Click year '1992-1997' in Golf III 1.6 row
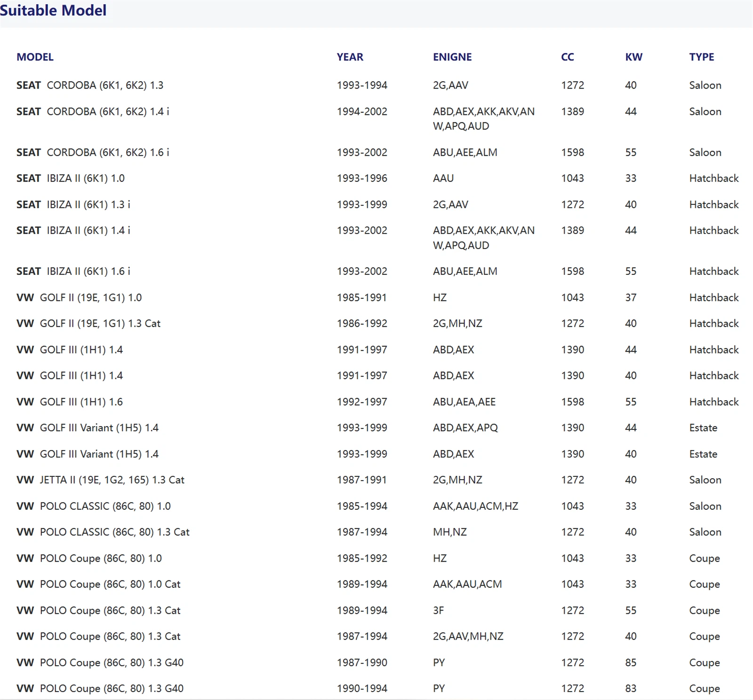 (x=362, y=402)
